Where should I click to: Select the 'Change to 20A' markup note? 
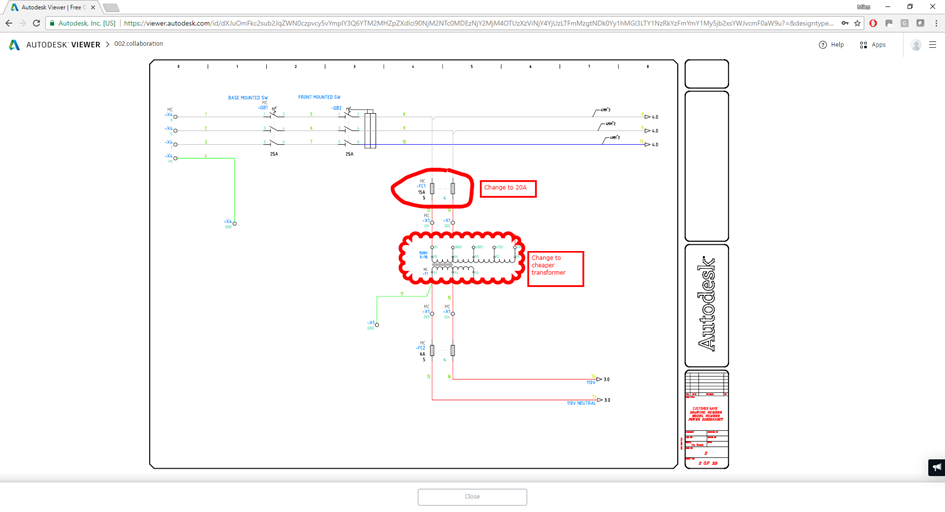508,189
